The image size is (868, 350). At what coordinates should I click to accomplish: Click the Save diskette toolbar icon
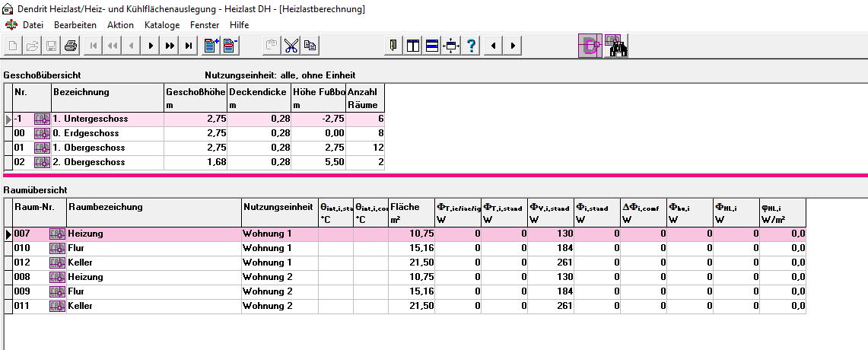(51, 46)
